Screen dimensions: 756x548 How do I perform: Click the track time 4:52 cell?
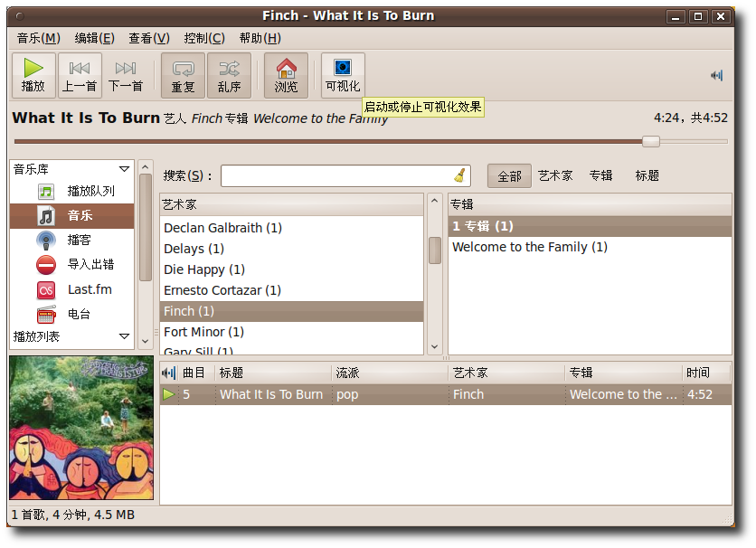tap(707, 395)
